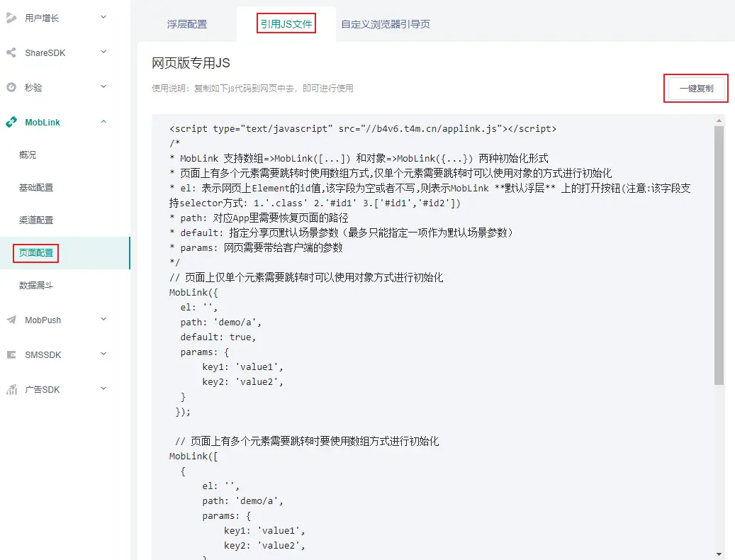Viewport: 735px width, 560px height.
Task: Click the 用户增长 menu label
Action: [42, 18]
